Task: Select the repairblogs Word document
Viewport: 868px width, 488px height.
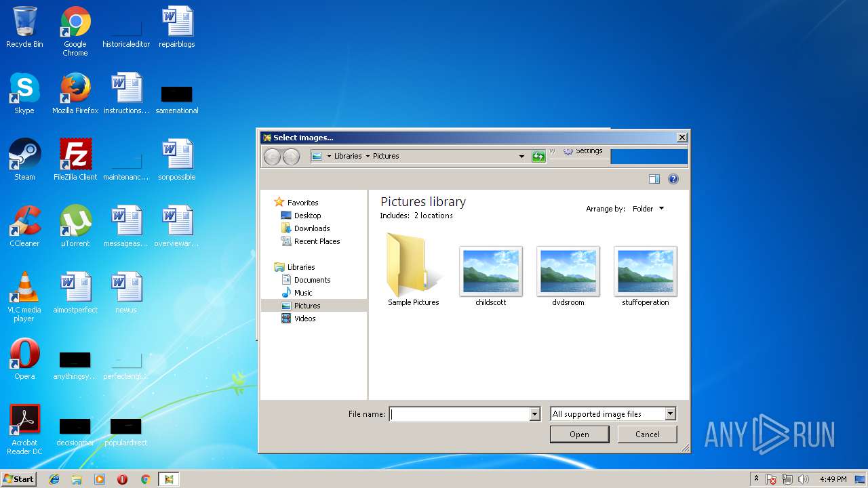Action: click(x=177, y=27)
